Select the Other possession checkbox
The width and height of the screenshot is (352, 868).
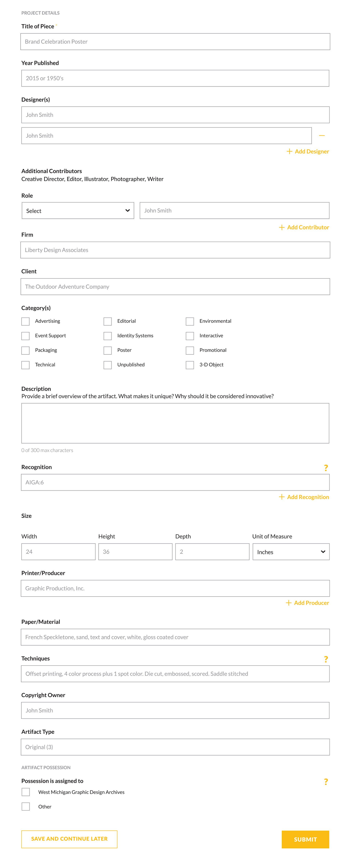26,806
